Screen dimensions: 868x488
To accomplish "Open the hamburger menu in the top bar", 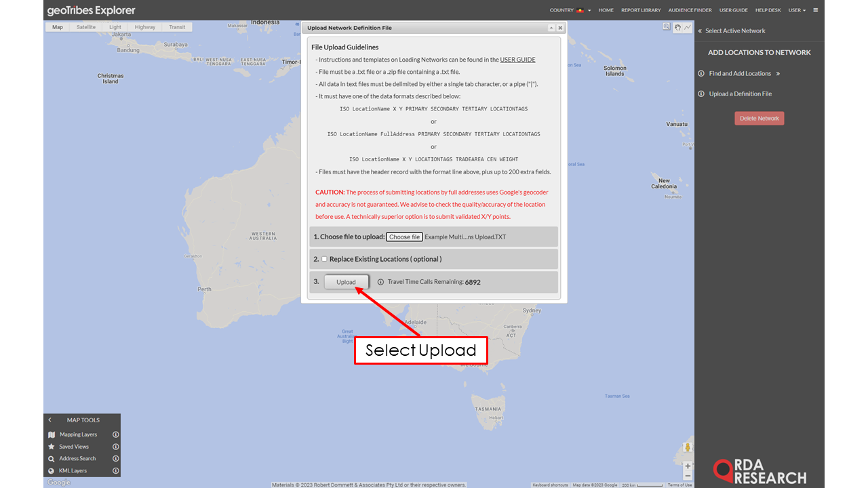I will click(816, 10).
